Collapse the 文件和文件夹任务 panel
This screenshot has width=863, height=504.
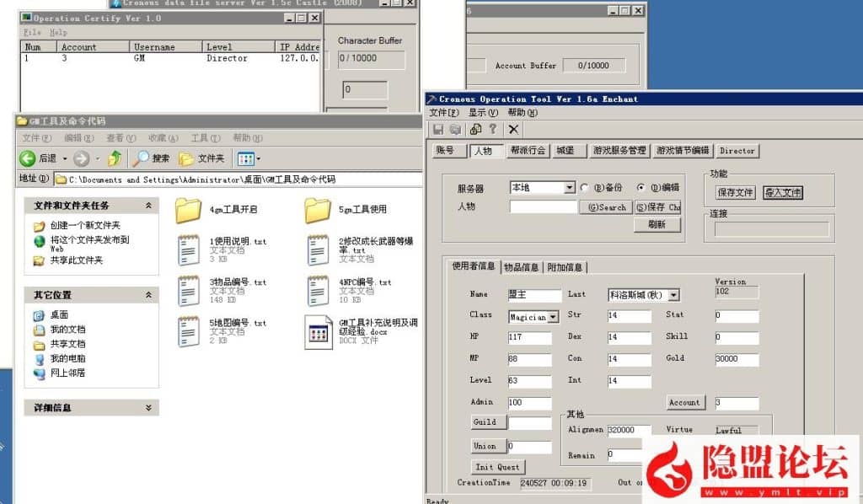click(x=148, y=206)
